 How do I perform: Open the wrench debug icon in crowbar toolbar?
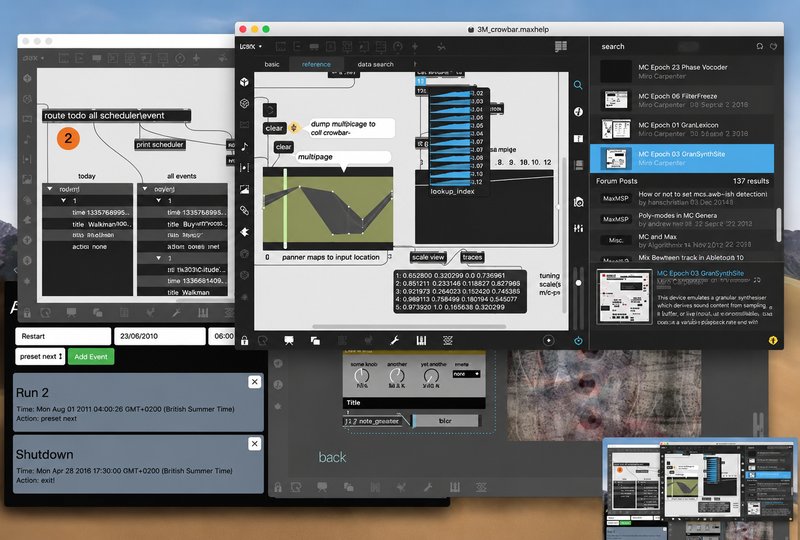[x=394, y=340]
